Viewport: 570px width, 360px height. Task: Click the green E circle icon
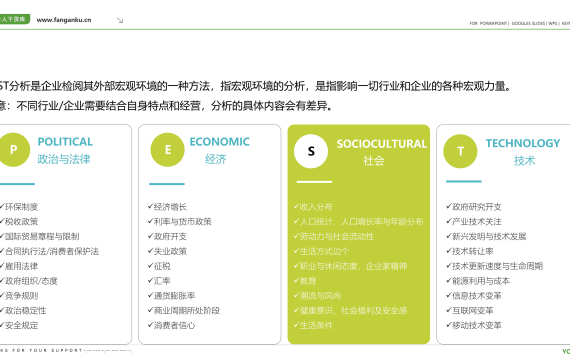tap(168, 149)
